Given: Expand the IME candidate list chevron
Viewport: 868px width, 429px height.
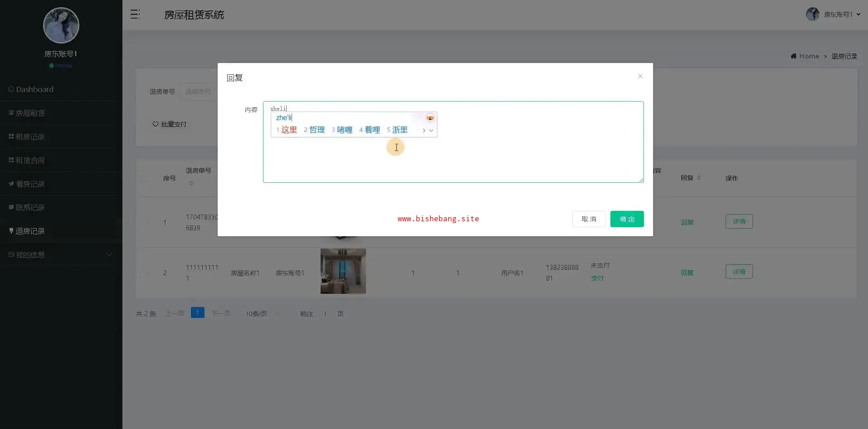Looking at the screenshot, I should point(431,131).
